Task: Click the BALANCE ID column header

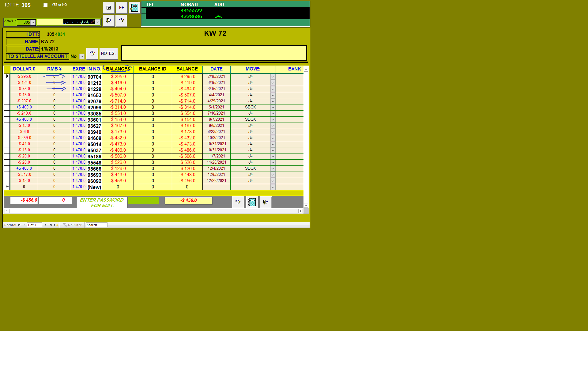Action: click(x=153, y=69)
